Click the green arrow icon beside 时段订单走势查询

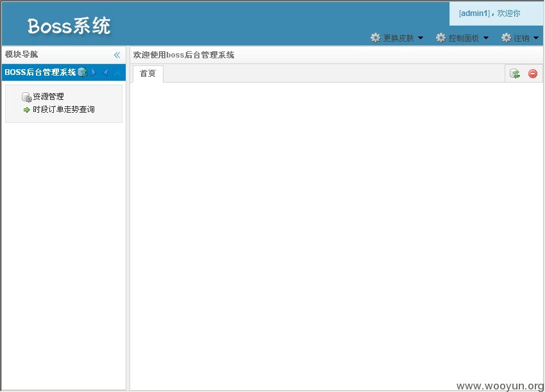pos(26,110)
